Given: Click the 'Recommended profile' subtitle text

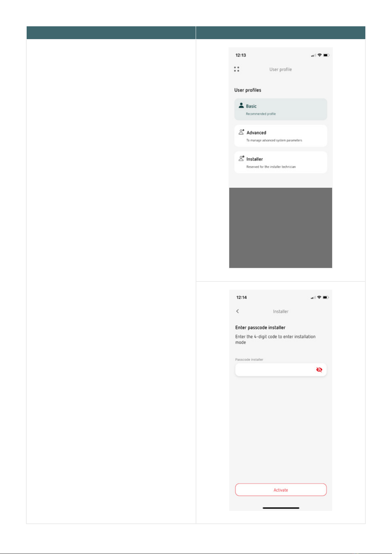Looking at the screenshot, I should click(x=261, y=114).
